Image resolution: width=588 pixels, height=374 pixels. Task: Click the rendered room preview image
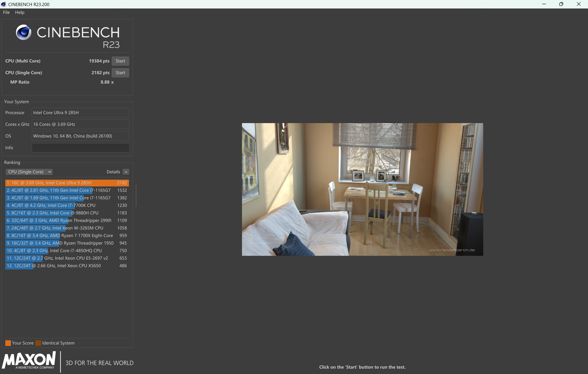point(362,189)
